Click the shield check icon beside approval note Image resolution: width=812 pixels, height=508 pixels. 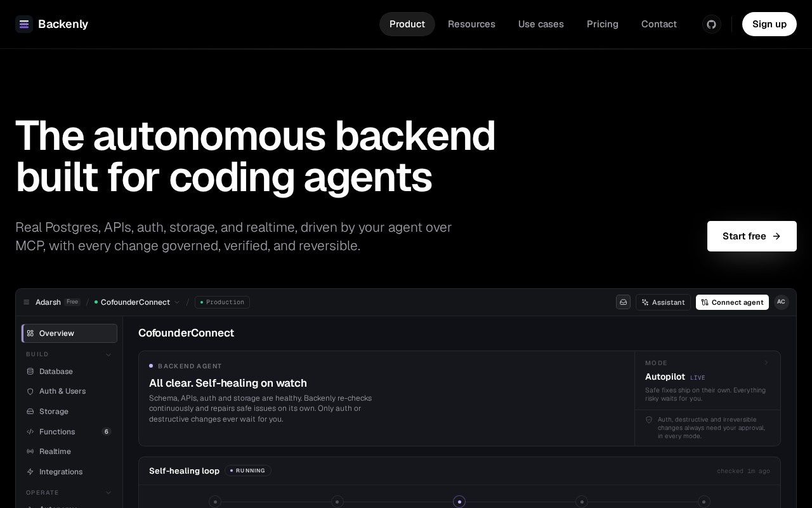click(x=649, y=420)
